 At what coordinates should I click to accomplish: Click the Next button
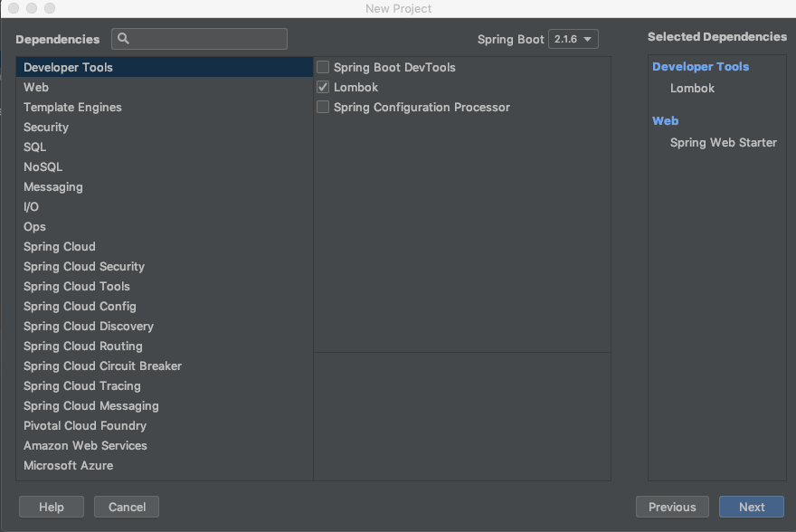tap(752, 507)
